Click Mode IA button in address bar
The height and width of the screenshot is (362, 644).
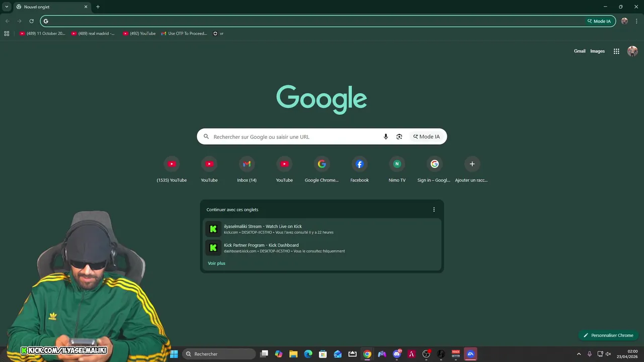(599, 21)
